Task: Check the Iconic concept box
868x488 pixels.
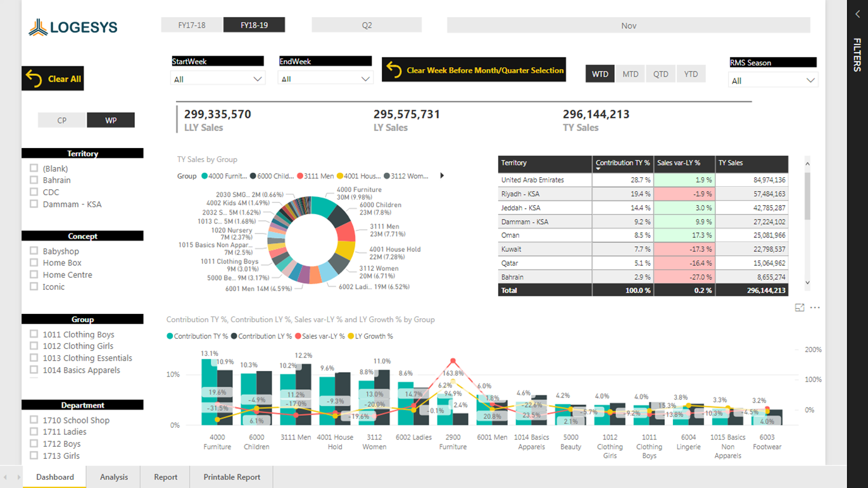Action: coord(34,287)
